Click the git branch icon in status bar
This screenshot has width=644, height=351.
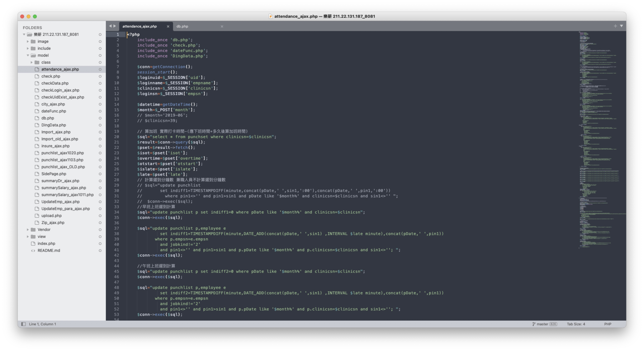534,324
